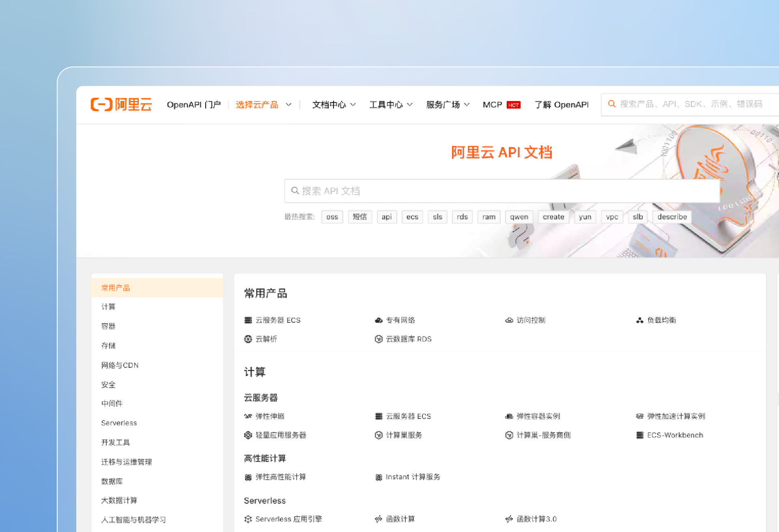Click the Alibaba Cloud logo
Screen dimensions: 779x532
[121, 105]
